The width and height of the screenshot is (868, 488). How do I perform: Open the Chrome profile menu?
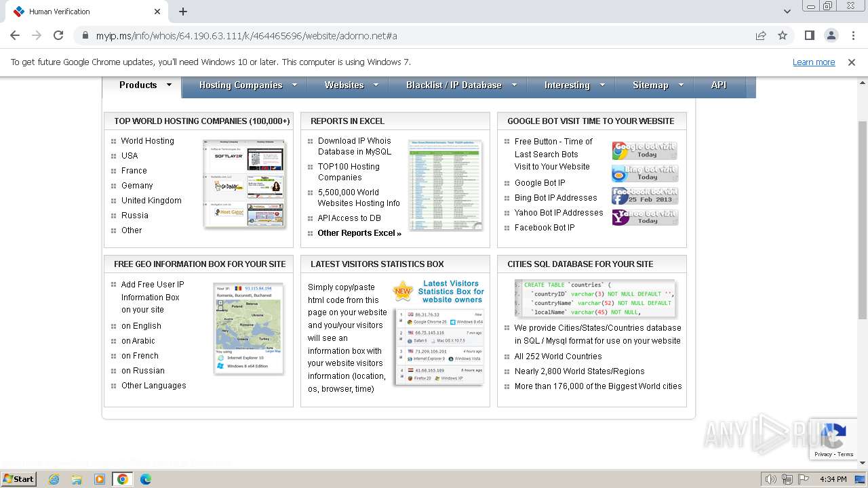point(831,35)
